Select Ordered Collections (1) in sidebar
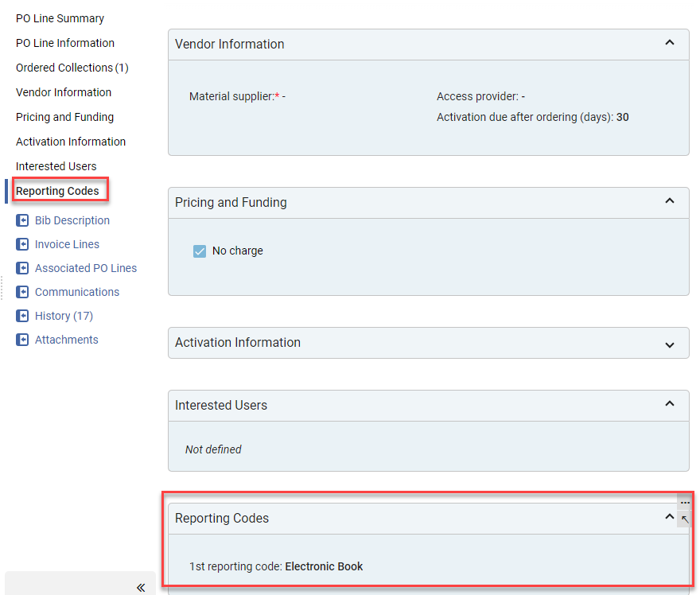The height and width of the screenshot is (595, 700). [72, 68]
